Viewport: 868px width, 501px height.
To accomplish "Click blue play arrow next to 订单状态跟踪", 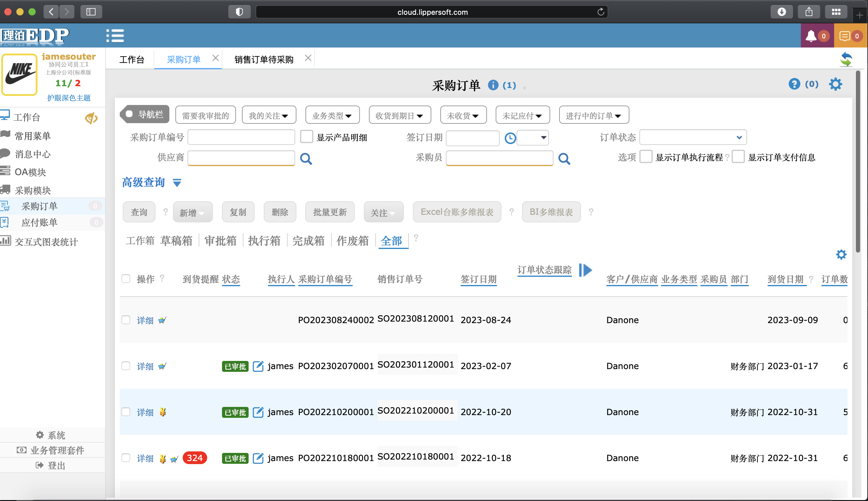I will (586, 270).
